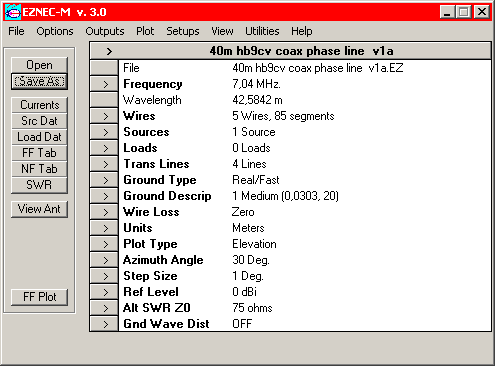Click the arrow button next to Step Size
495x366 pixels.
point(104,276)
